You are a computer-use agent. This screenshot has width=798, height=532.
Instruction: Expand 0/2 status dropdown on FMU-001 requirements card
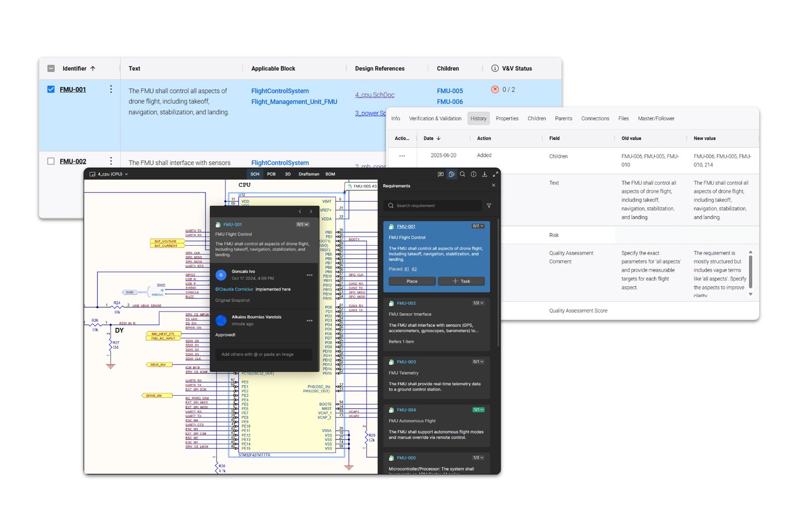point(478,226)
